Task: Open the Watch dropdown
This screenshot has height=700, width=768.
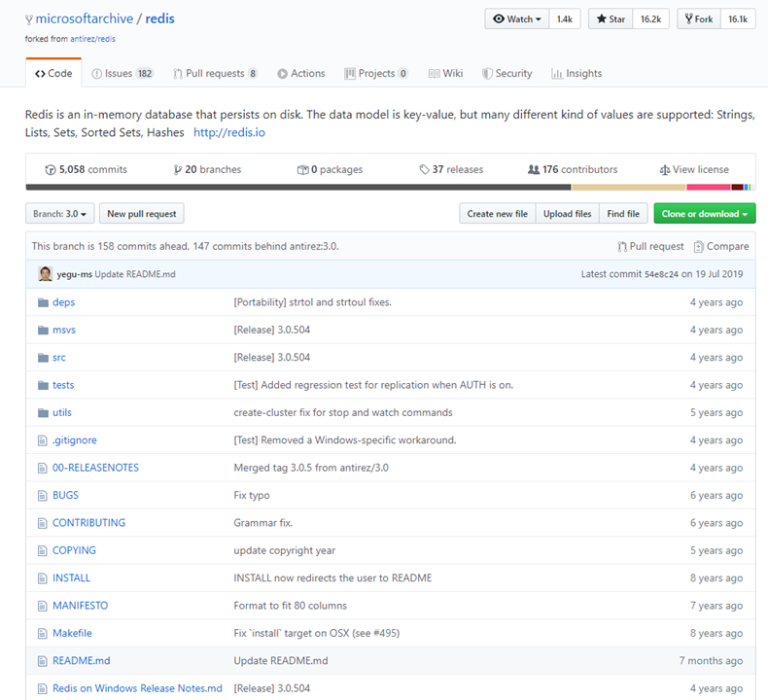Action: click(x=517, y=19)
